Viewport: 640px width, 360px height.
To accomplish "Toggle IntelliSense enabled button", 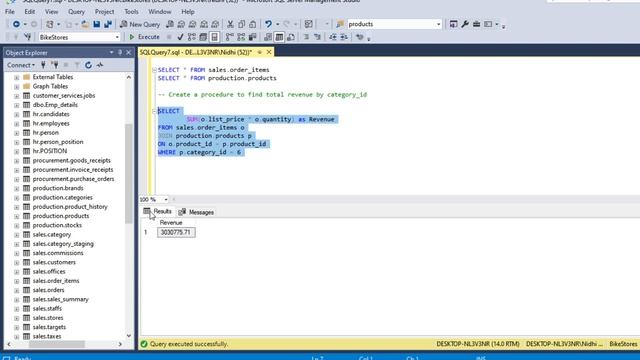I will pos(214,37).
